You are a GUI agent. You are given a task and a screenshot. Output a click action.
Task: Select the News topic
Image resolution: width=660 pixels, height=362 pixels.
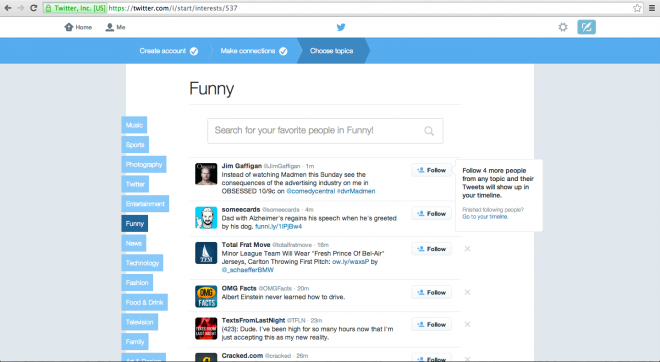(134, 243)
